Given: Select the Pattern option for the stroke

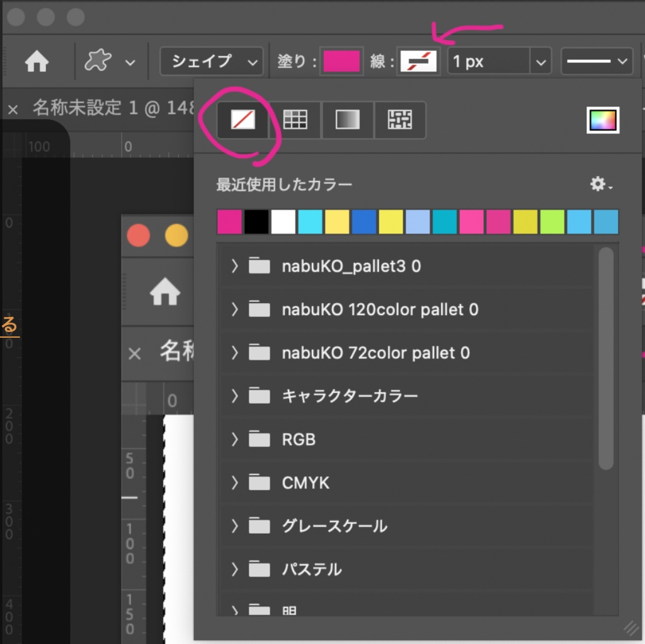Looking at the screenshot, I should 400,120.
